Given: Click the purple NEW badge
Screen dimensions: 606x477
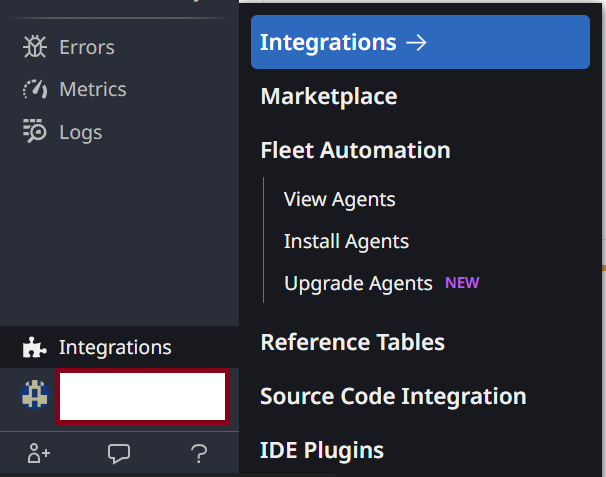Looking at the screenshot, I should tap(462, 283).
